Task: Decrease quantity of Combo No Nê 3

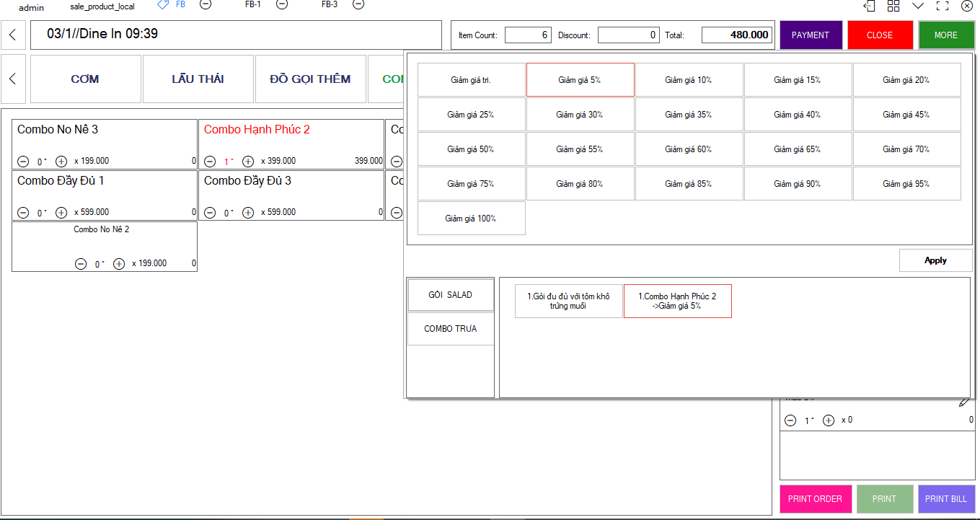Action: coord(23,162)
